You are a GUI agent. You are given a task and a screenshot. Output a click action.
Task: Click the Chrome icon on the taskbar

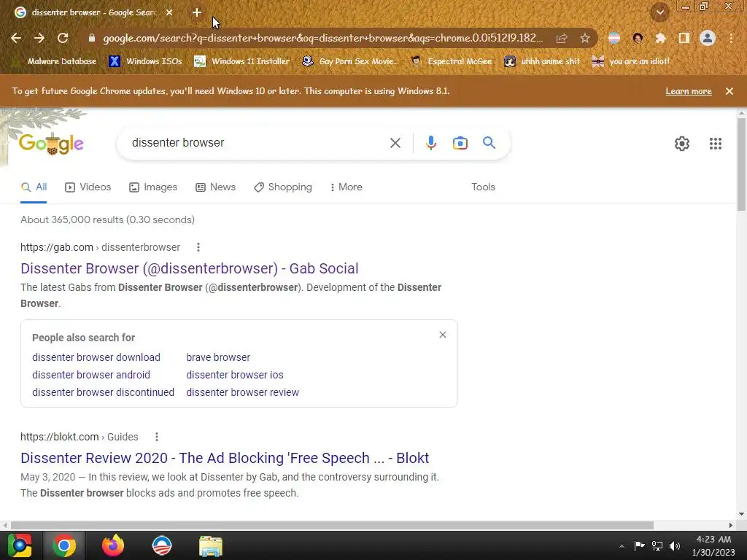pyautogui.click(x=64, y=545)
